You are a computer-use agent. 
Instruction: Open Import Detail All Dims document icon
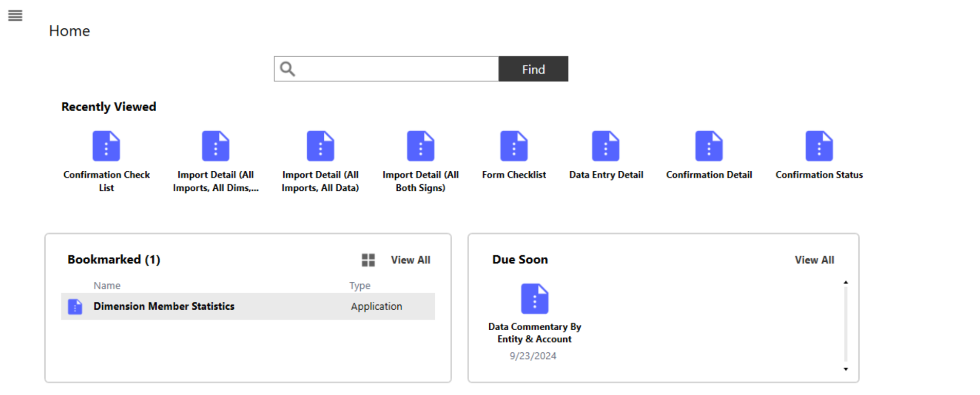[x=215, y=146]
